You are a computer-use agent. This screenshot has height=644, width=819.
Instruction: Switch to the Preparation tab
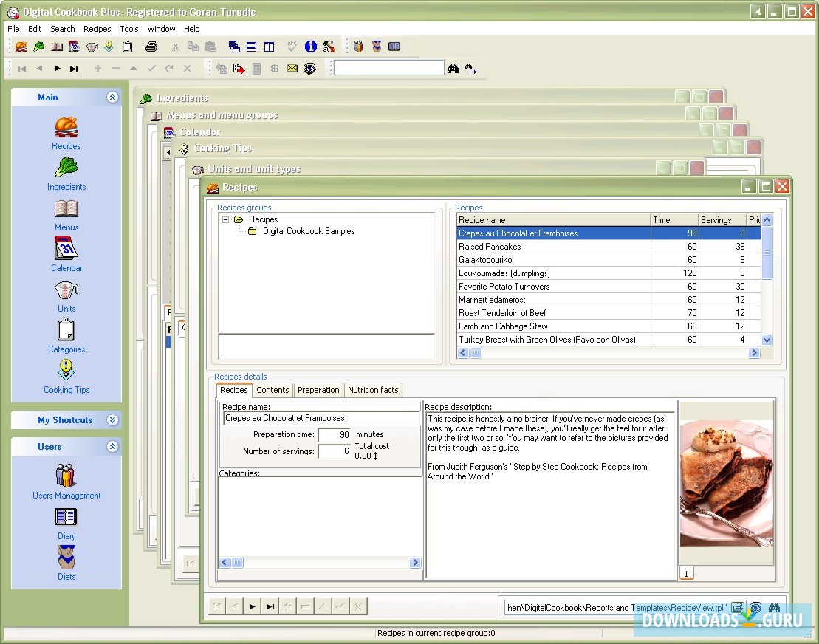(x=318, y=390)
